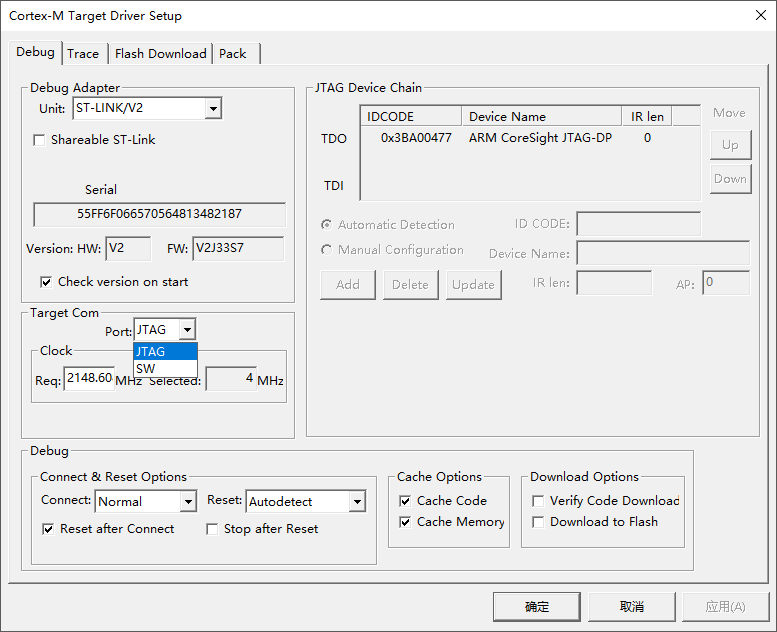777x632 pixels.
Task: Move device Up in chain
Action: pos(730,145)
